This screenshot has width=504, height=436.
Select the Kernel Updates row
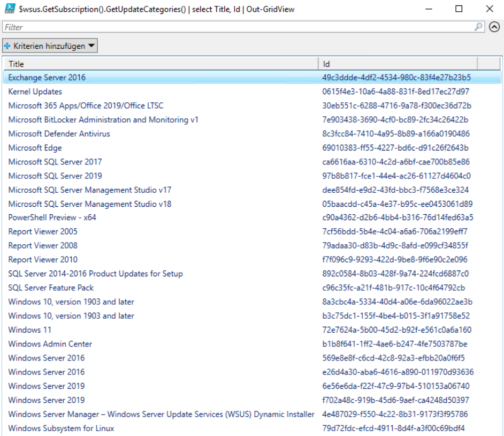(252, 92)
